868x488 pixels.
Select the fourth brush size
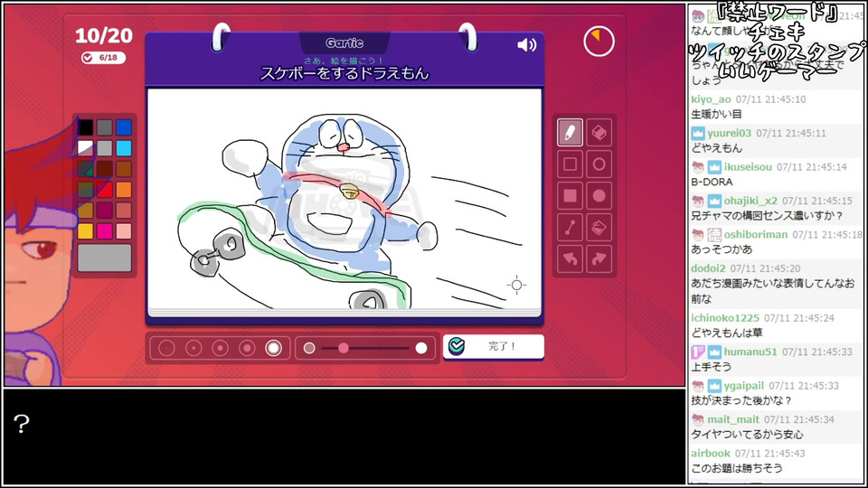[x=247, y=348]
